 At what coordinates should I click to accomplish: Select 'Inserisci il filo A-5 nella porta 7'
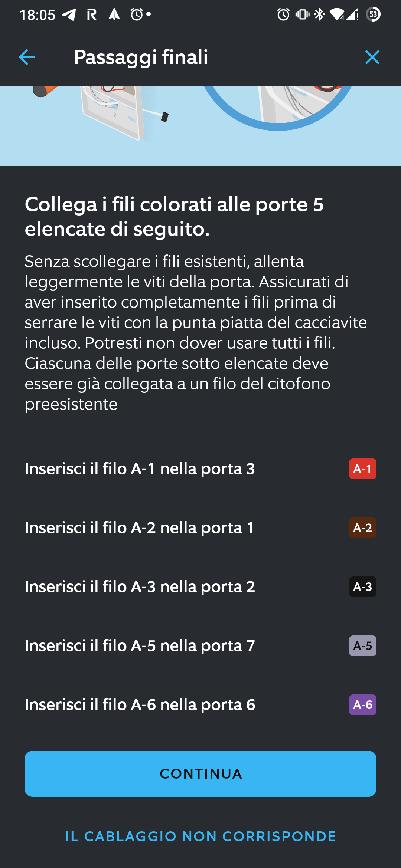[x=140, y=646]
